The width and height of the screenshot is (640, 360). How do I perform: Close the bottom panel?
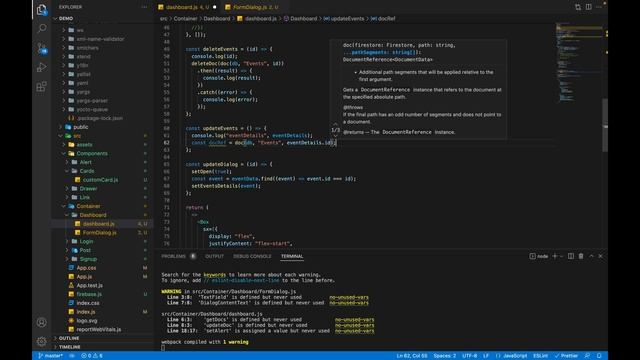point(600,256)
